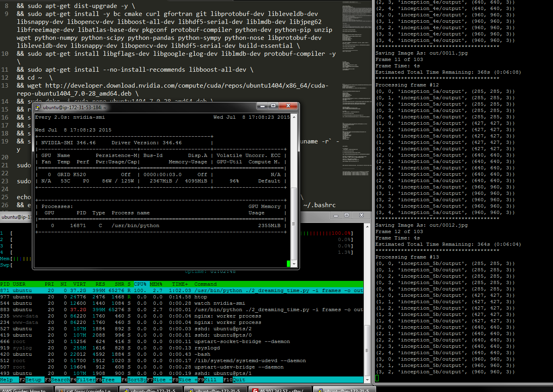Image resolution: width=553 pixels, height=392 pixels.
Task: Click the nvidia-smi window vertical scrollbar thumb
Action: (294, 223)
